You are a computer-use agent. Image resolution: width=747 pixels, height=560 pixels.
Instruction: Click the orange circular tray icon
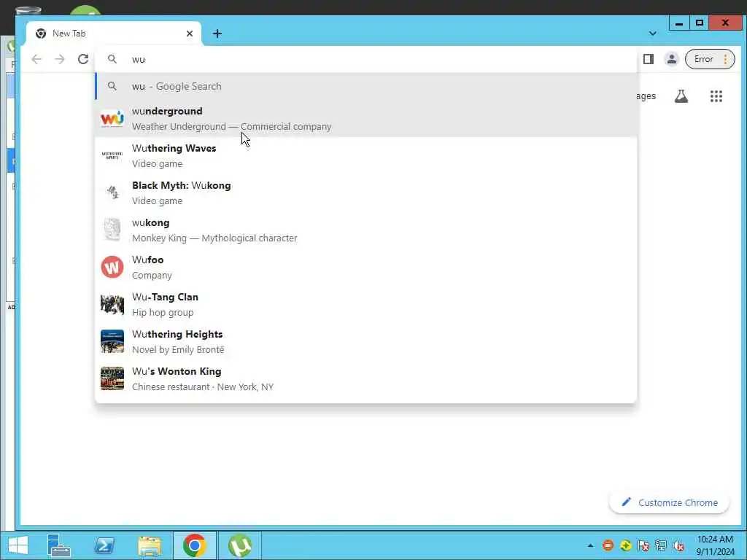coord(608,545)
